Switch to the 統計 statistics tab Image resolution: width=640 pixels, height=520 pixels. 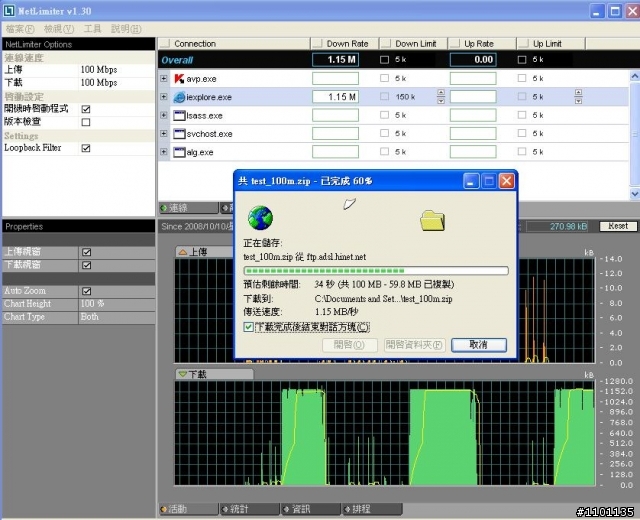(249, 509)
